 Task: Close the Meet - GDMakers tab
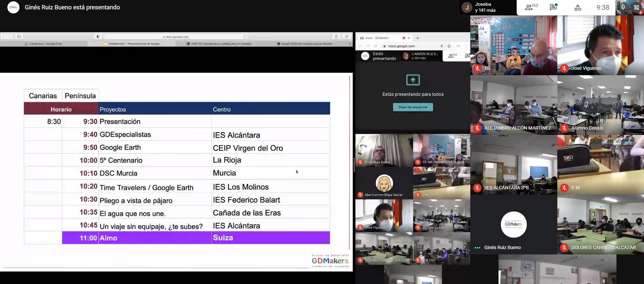click(409, 38)
